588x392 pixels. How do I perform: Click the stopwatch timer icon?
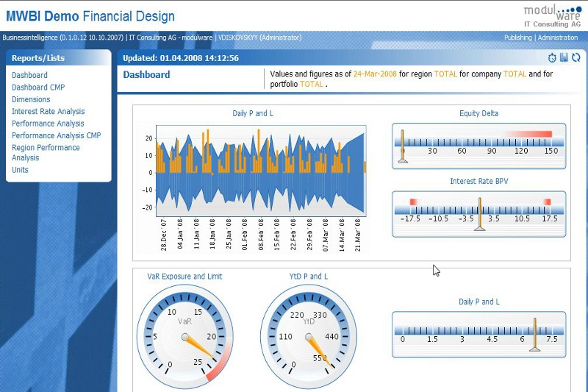point(552,58)
